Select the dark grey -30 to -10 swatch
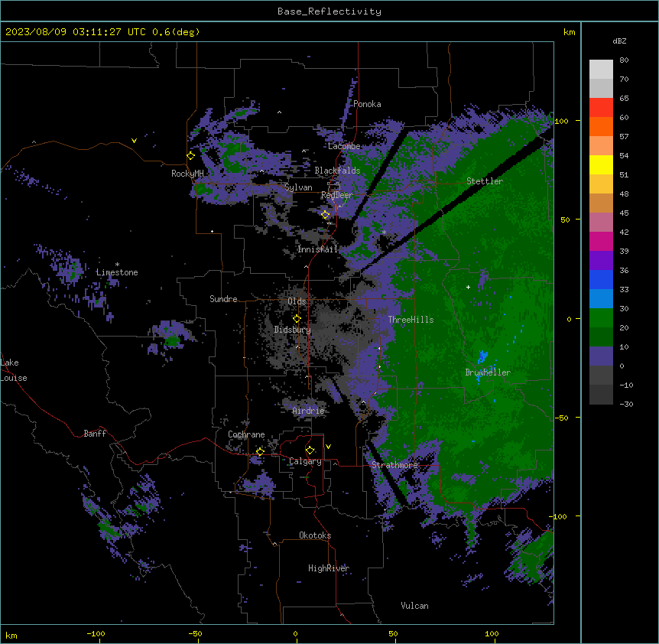Viewport: 659px width, 644px height. pos(601,395)
